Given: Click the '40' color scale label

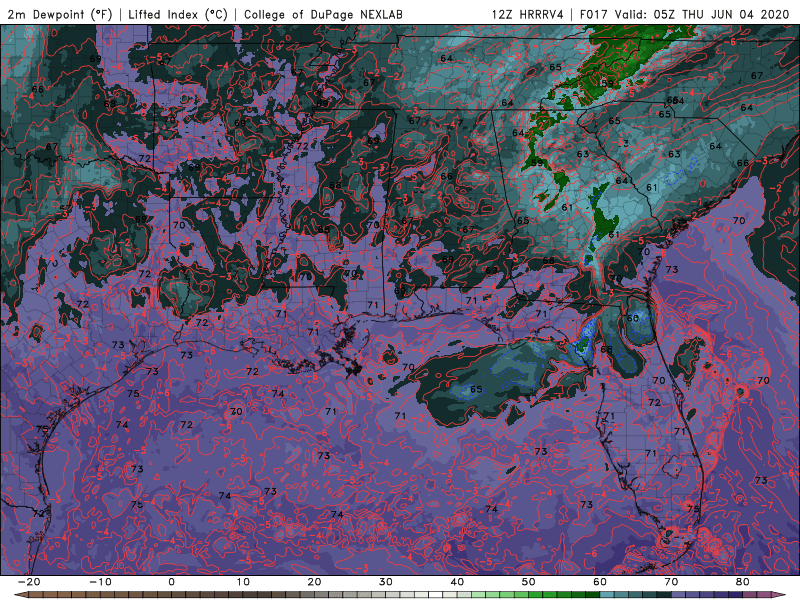Looking at the screenshot, I should point(457,582).
